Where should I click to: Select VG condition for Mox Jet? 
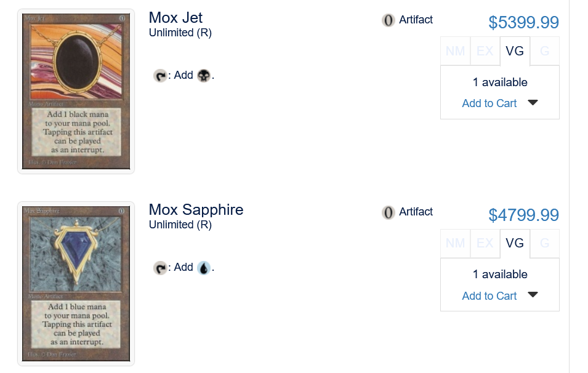(x=515, y=51)
